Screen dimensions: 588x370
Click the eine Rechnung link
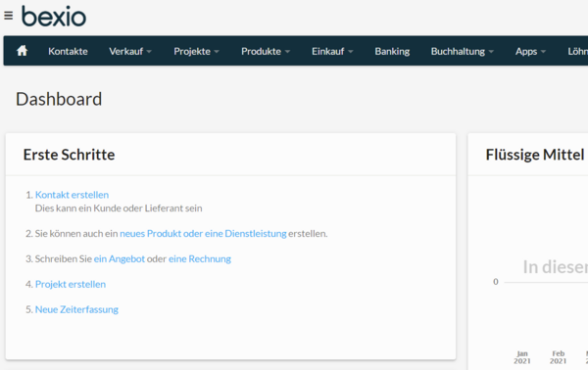tap(200, 258)
